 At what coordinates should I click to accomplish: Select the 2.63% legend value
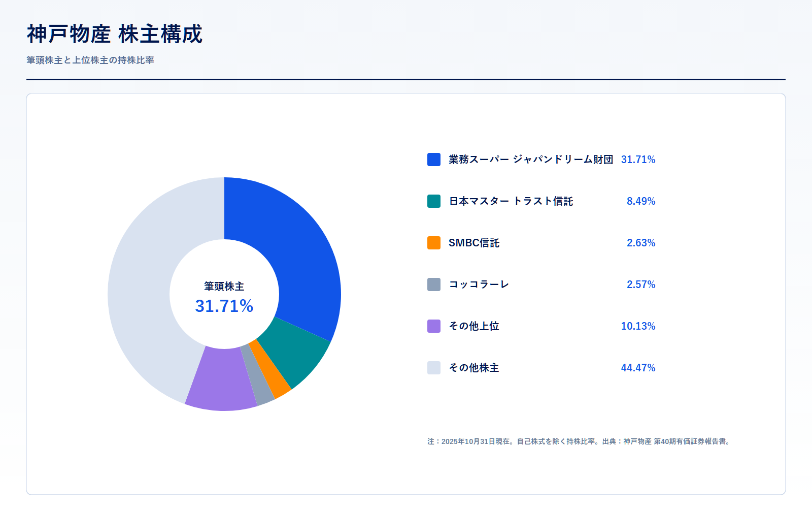point(641,243)
